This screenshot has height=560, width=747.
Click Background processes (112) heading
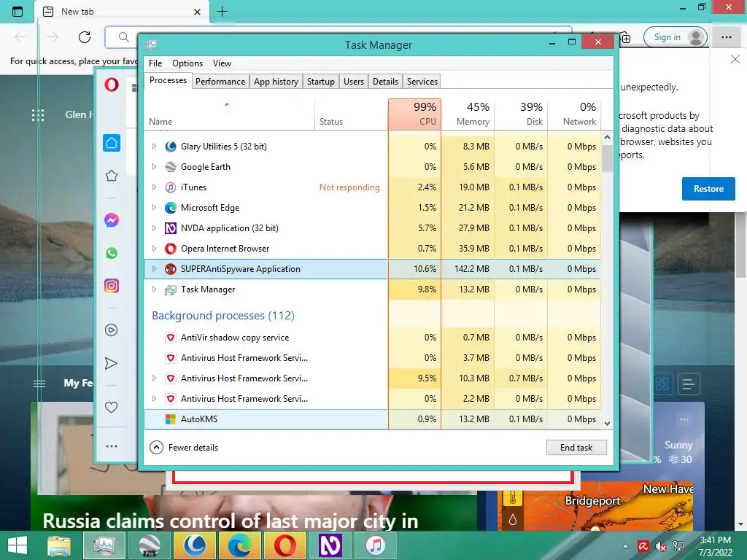[x=223, y=316]
